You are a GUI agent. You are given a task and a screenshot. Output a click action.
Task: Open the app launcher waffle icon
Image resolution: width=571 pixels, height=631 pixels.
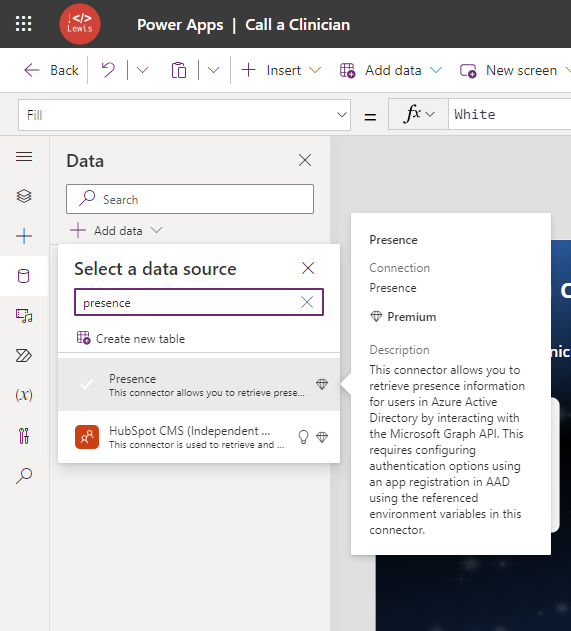click(x=23, y=24)
